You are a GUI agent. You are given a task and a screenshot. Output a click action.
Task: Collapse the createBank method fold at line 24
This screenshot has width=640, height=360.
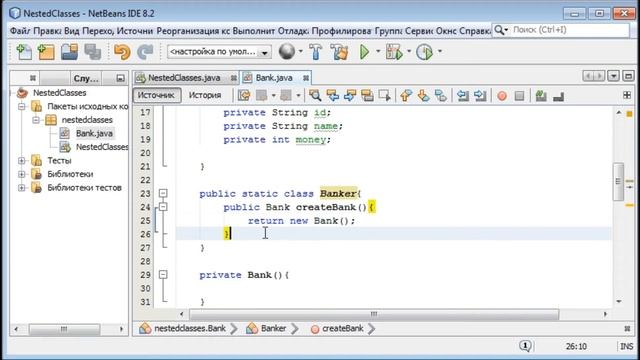pos(163,207)
